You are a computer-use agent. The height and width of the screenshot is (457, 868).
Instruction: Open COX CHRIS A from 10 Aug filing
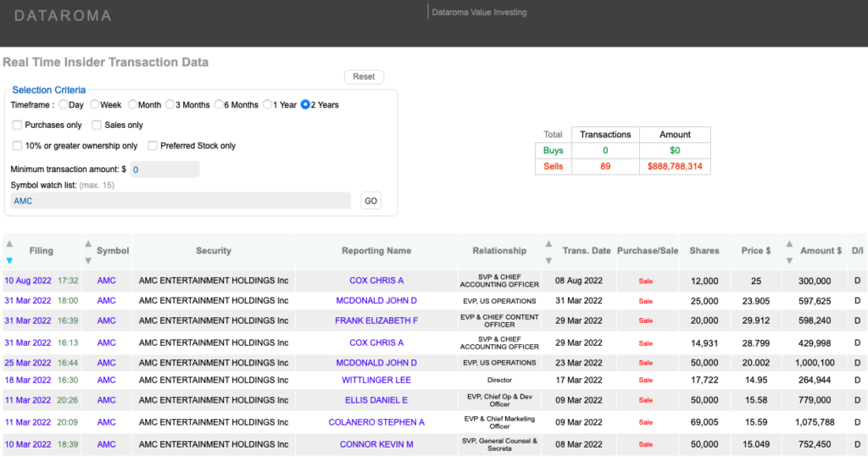pos(376,281)
